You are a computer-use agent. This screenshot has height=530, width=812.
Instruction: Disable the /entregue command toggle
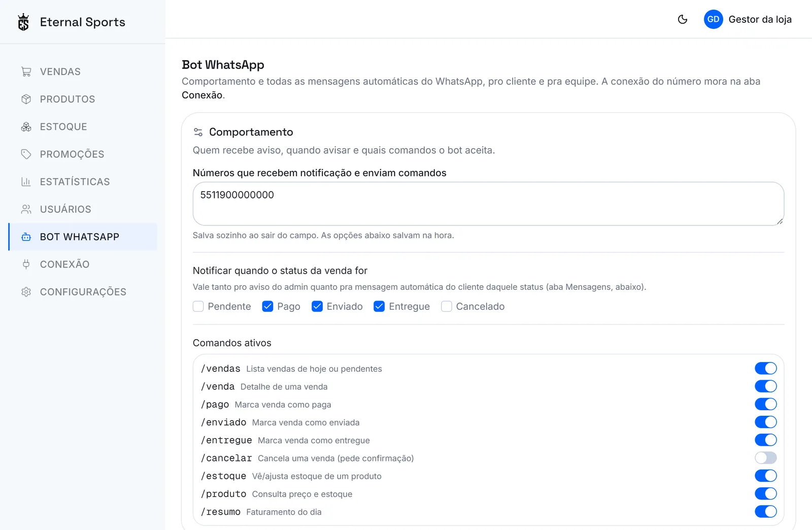click(x=766, y=440)
